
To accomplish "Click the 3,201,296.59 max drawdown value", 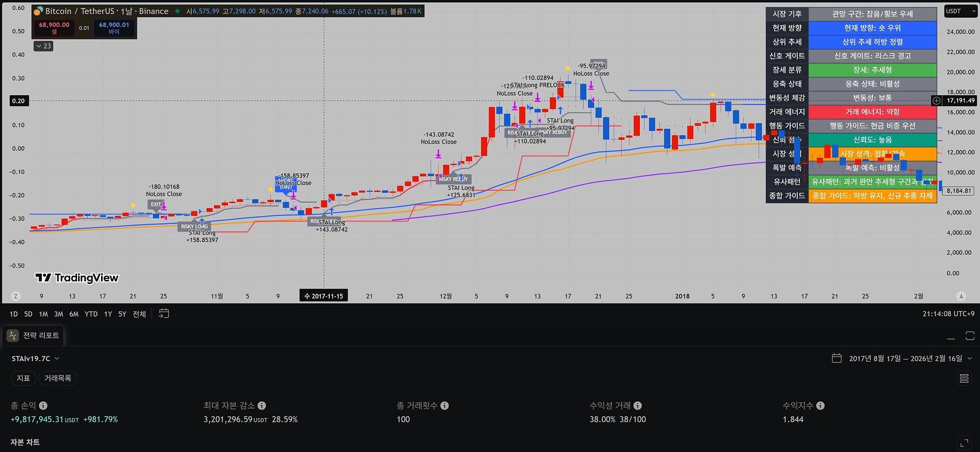I will pyautogui.click(x=250, y=419).
